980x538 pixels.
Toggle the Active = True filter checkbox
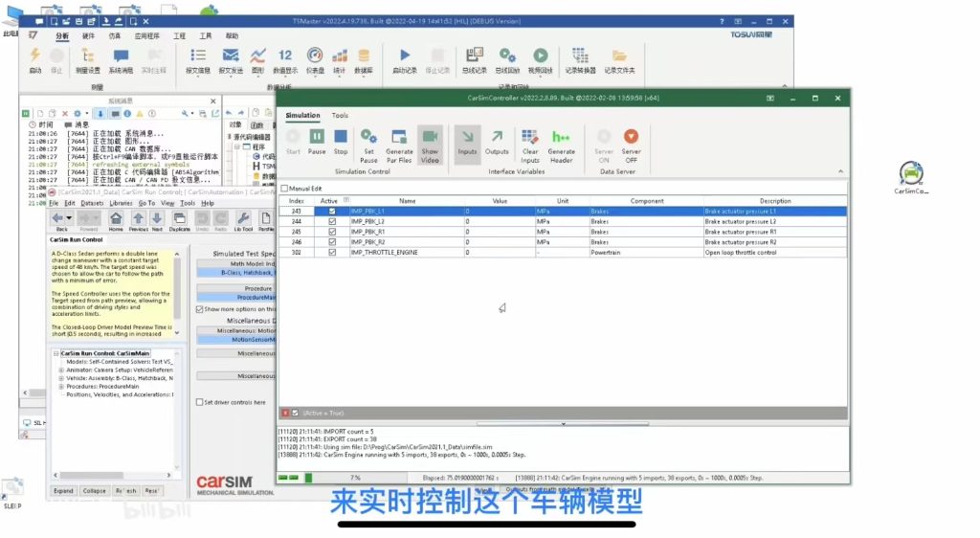[x=295, y=413]
